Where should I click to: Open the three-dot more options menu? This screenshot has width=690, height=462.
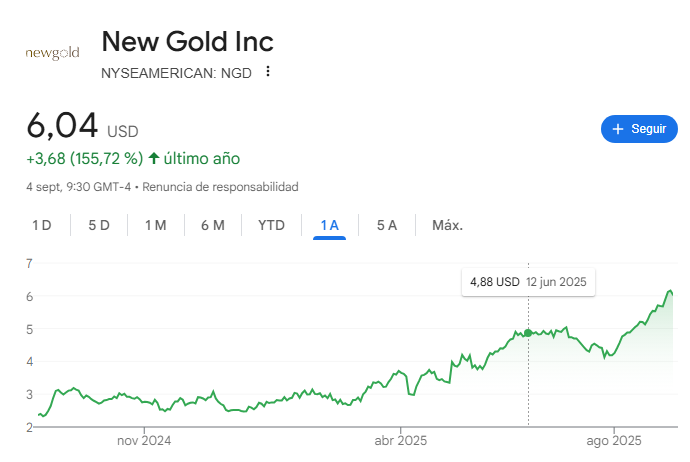[x=268, y=72]
